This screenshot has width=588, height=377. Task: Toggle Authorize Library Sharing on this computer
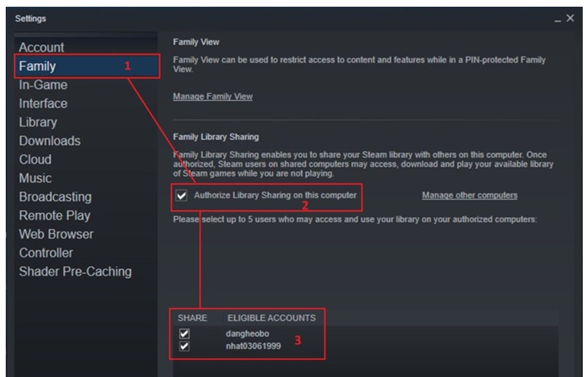pos(182,196)
